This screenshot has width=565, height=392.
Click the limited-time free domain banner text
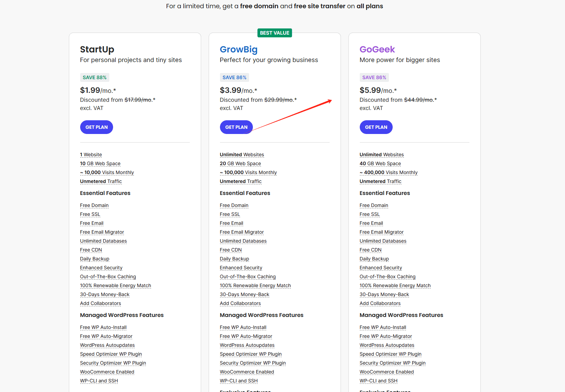tap(274, 6)
